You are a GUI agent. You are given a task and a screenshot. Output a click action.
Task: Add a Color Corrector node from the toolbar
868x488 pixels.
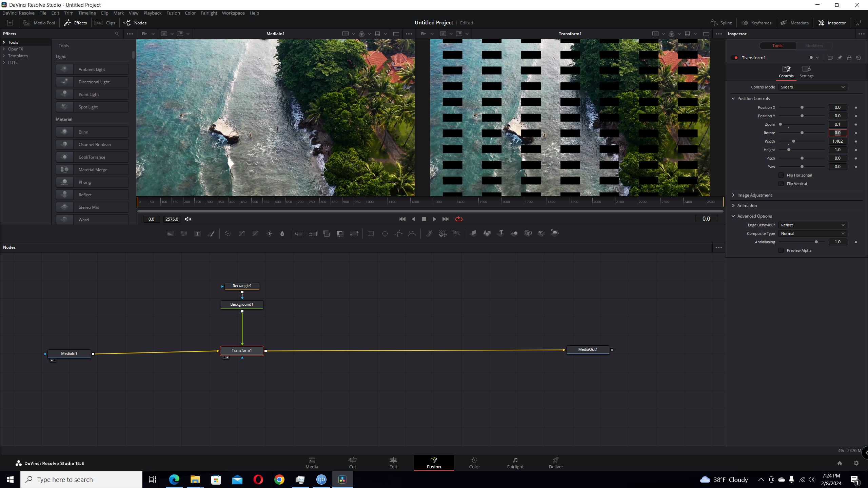click(228, 233)
